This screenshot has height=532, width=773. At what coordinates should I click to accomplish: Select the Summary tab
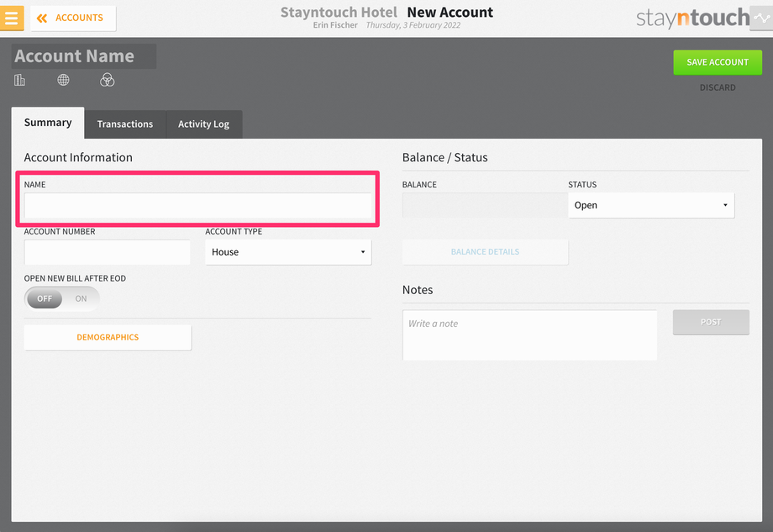48,123
